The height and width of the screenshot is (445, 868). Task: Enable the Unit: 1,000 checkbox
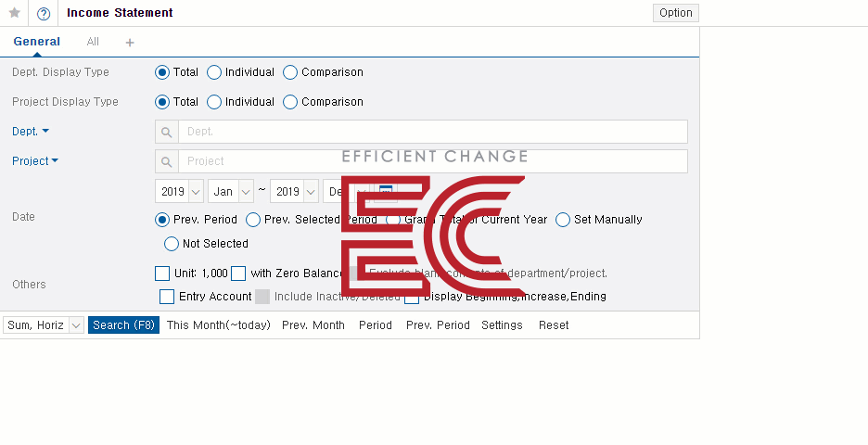(x=162, y=273)
